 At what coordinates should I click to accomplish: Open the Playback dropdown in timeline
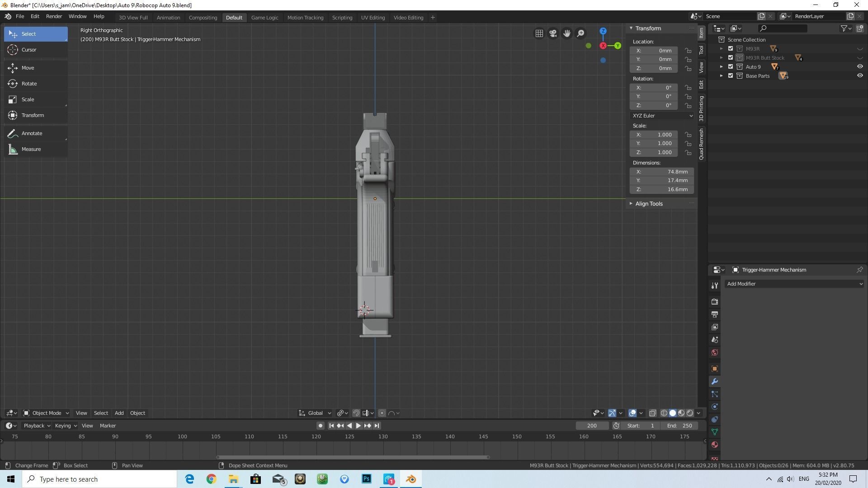[x=37, y=426]
